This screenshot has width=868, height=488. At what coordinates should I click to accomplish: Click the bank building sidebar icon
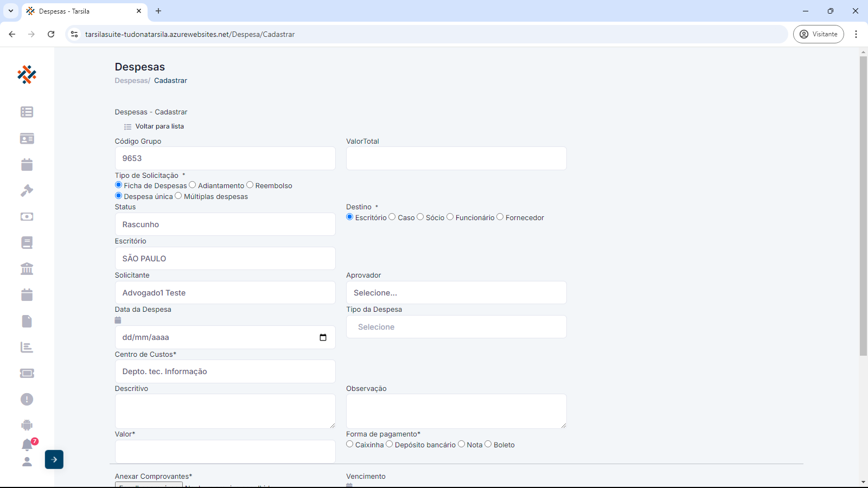pos(27,268)
